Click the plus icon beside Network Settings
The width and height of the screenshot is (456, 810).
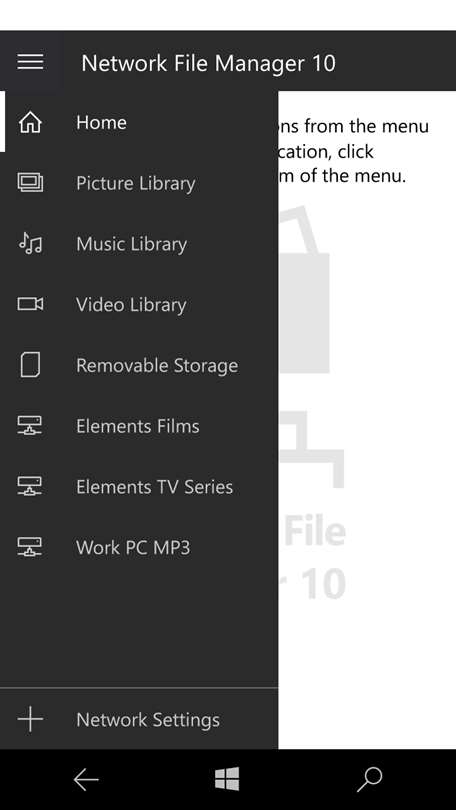(x=30, y=720)
